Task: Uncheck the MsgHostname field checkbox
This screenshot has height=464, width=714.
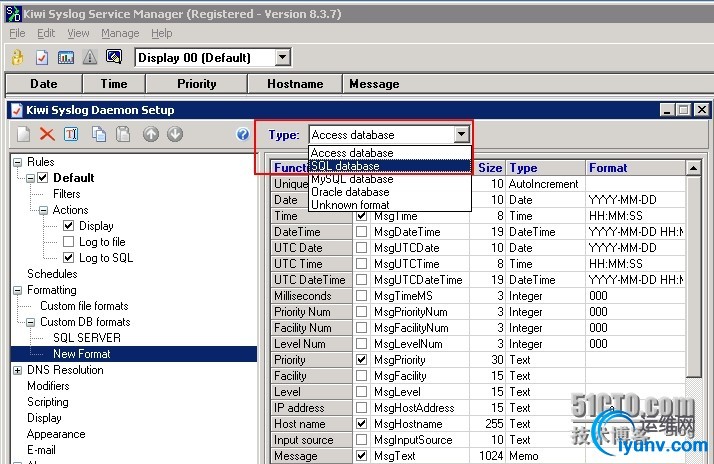Action: coord(362,423)
